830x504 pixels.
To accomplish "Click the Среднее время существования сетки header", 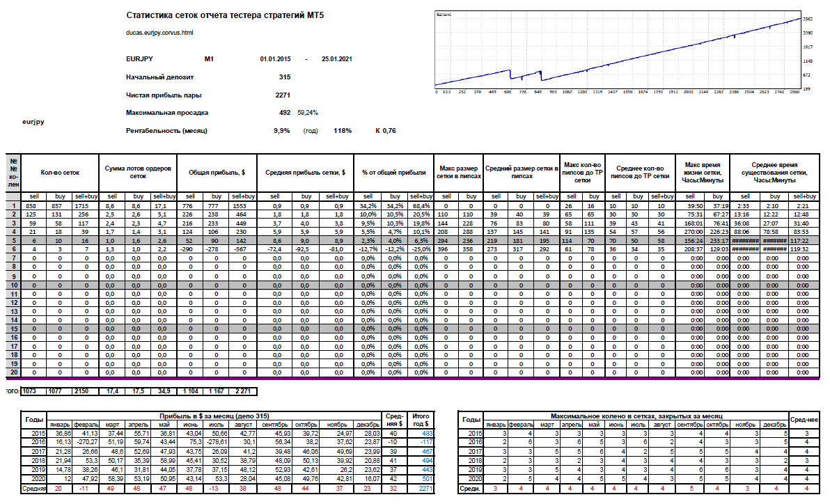I will tap(774, 173).
